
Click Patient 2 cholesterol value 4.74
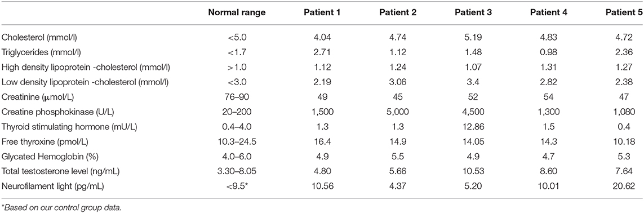[398, 37]
